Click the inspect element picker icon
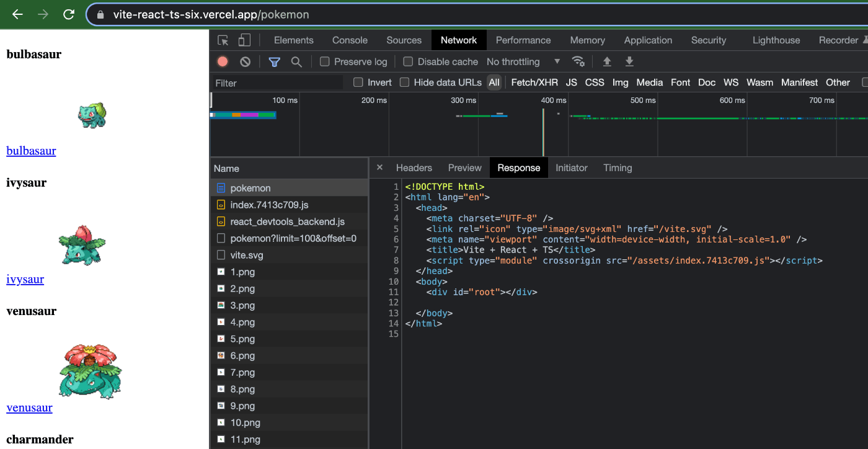 click(223, 40)
